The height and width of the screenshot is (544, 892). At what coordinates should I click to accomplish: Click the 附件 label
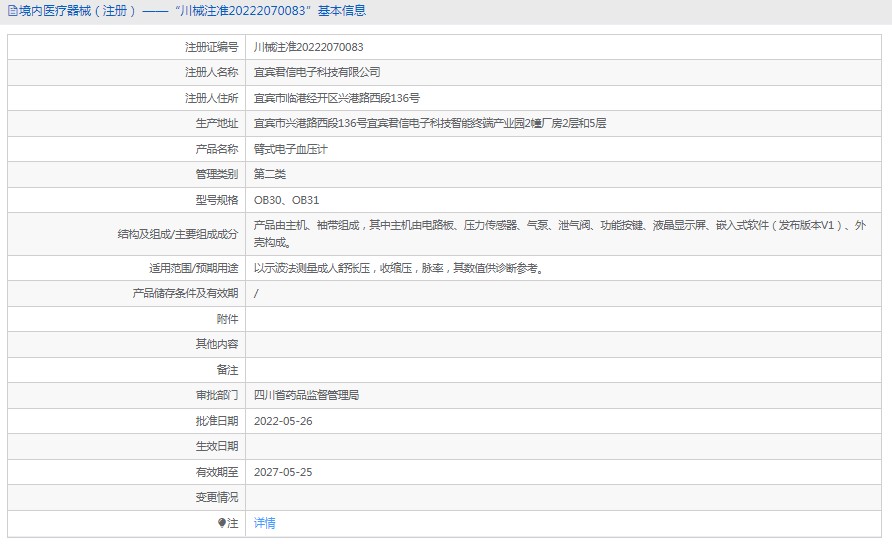[228, 319]
